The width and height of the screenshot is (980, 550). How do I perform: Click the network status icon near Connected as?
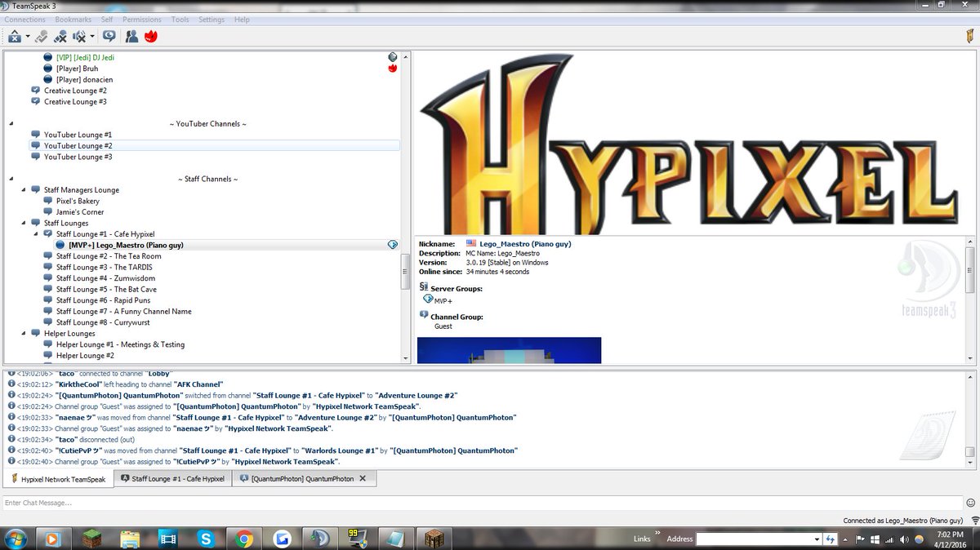pyautogui.click(x=975, y=521)
